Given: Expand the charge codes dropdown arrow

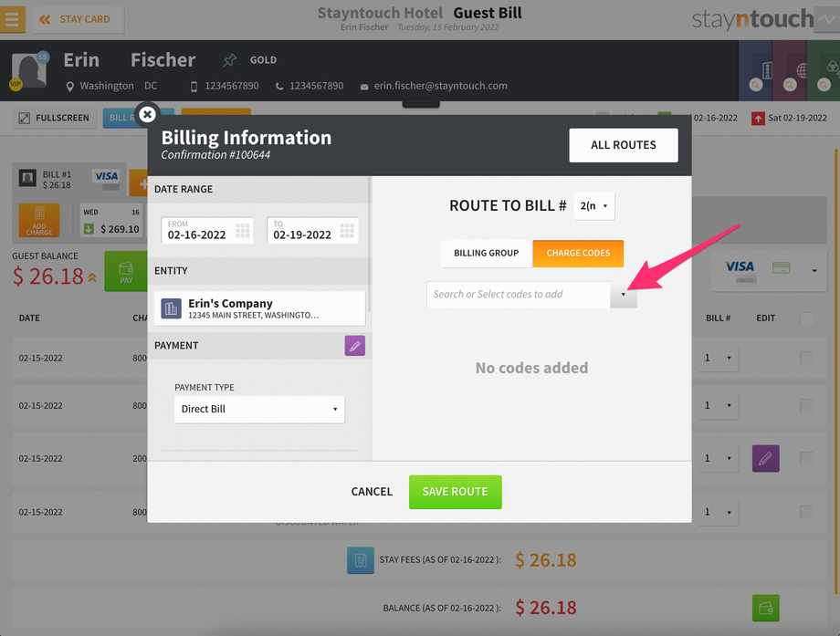Looking at the screenshot, I should [x=624, y=295].
